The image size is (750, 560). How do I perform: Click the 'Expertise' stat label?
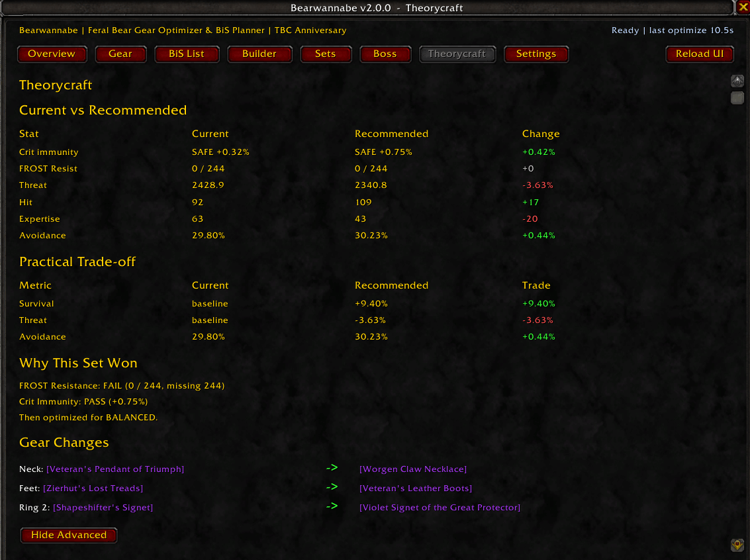click(40, 219)
